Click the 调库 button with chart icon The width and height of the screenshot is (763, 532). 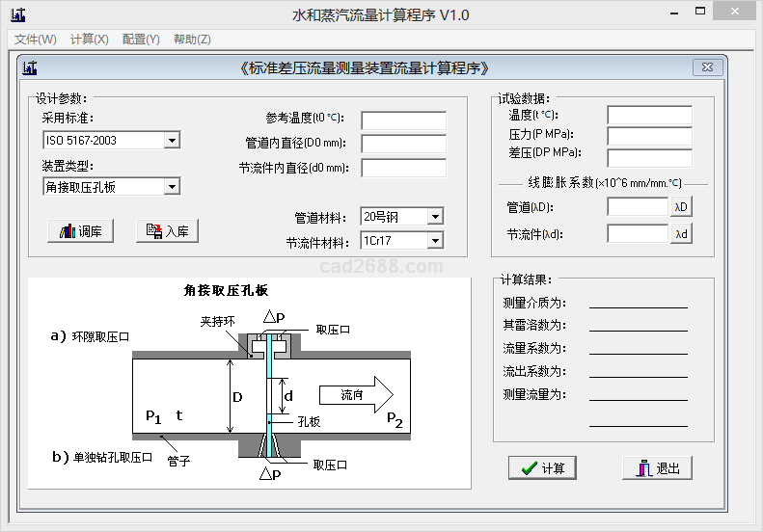tap(81, 231)
